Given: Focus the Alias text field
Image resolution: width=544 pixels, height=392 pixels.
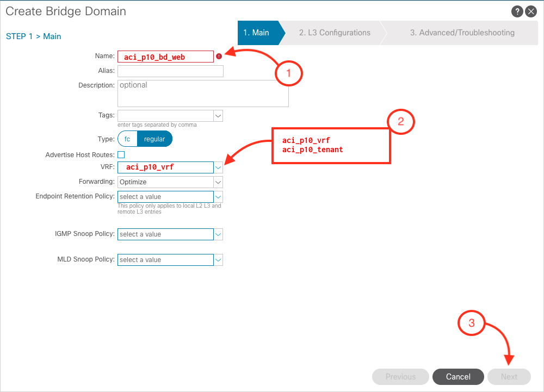Looking at the screenshot, I should [170, 71].
